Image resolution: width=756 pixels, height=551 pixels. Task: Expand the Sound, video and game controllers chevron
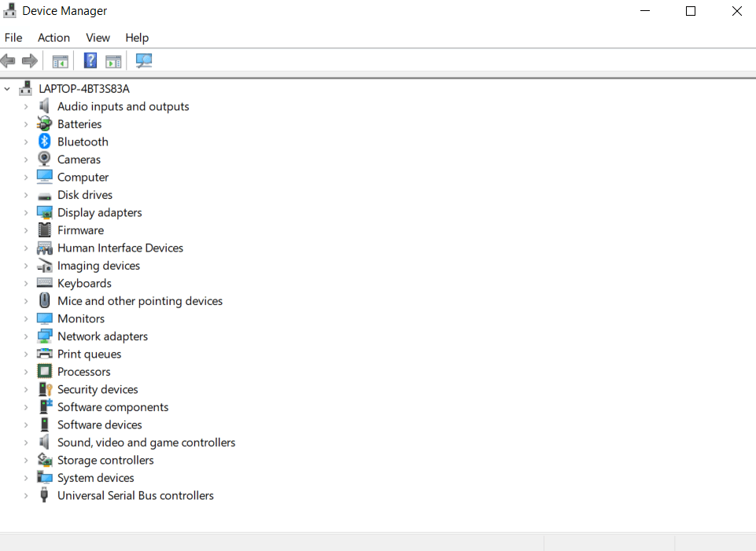click(26, 443)
